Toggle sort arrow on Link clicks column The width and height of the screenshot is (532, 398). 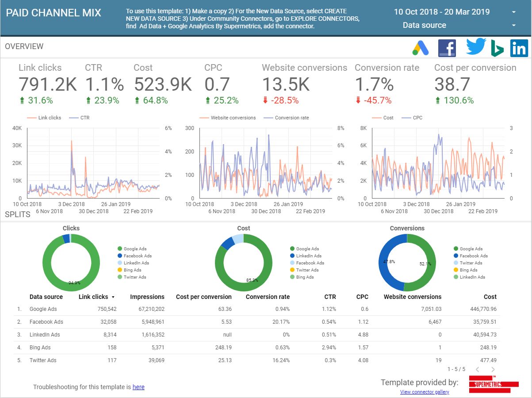[x=113, y=297]
